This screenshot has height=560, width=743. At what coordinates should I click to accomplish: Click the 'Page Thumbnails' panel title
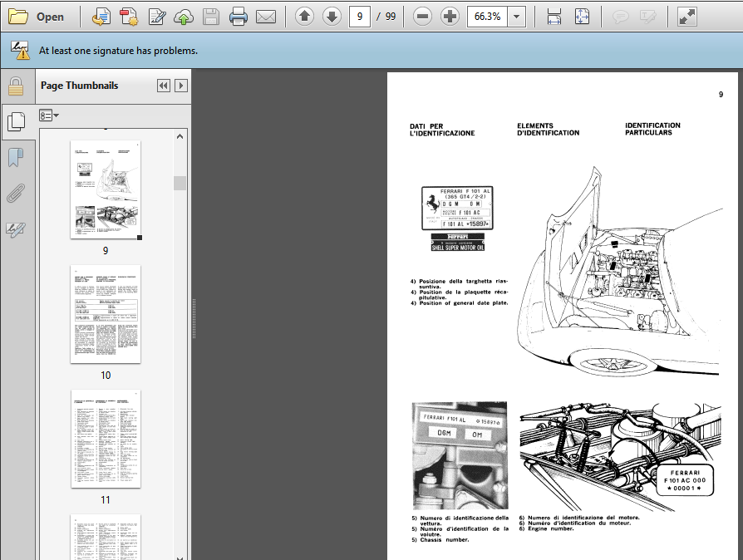[x=79, y=86]
